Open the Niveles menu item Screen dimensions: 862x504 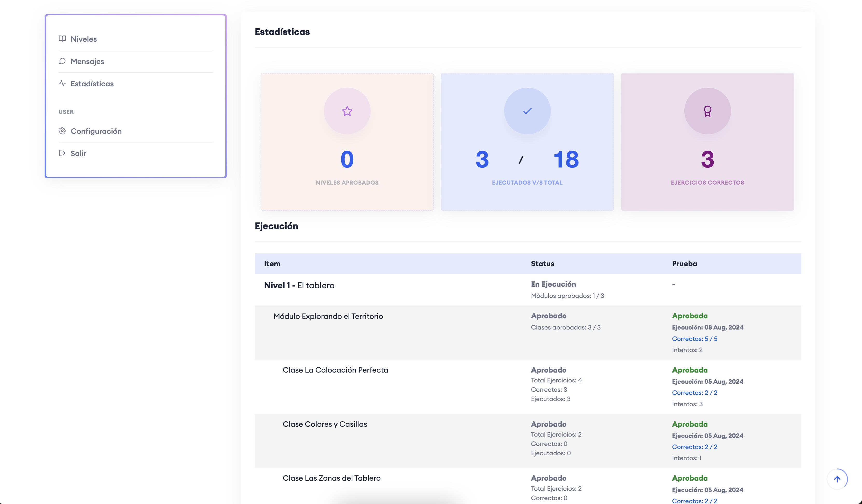[84, 39]
